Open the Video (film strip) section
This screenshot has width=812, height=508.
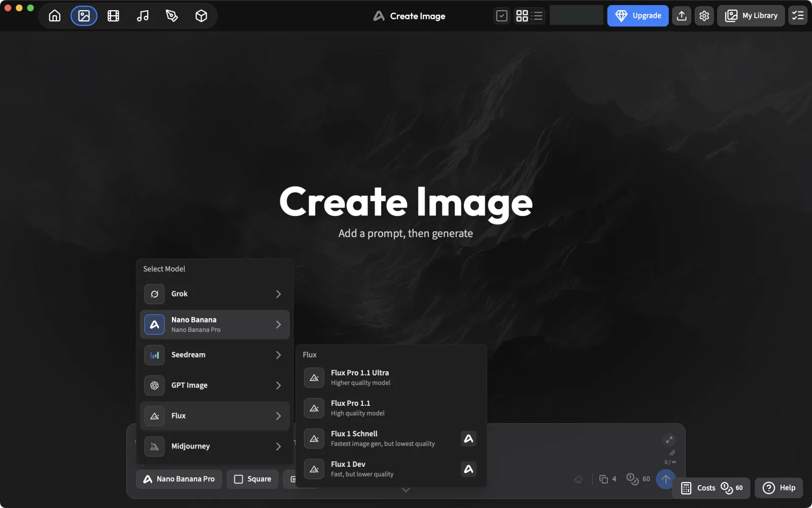[x=113, y=16]
